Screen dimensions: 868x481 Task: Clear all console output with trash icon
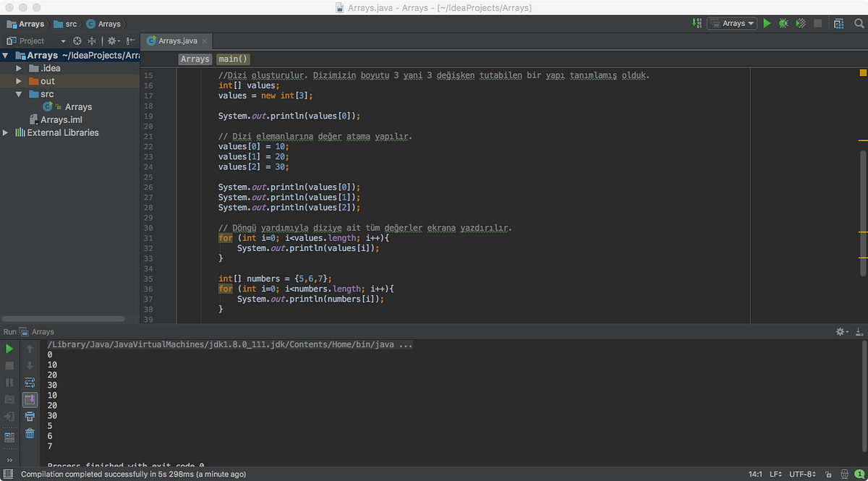pos(30,433)
